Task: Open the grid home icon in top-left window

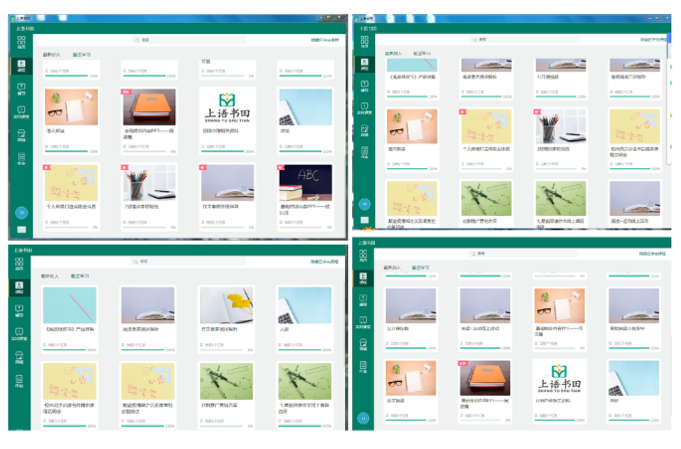Action: (x=21, y=42)
